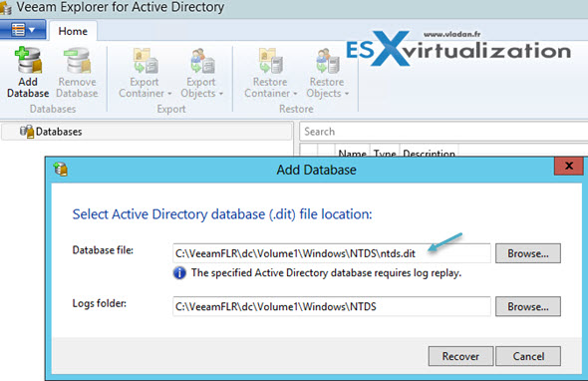
Task: Expand the Export Objects dropdown arrow
Action: coord(221,94)
